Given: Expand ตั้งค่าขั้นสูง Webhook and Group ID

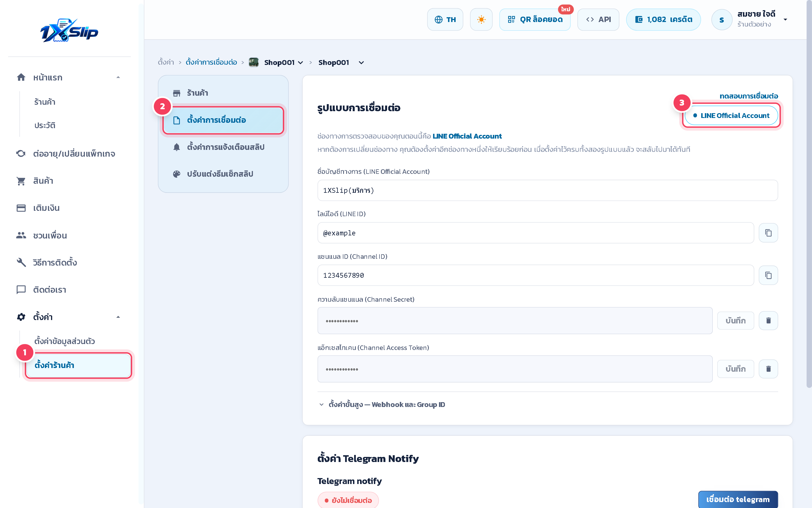Looking at the screenshot, I should [382, 404].
